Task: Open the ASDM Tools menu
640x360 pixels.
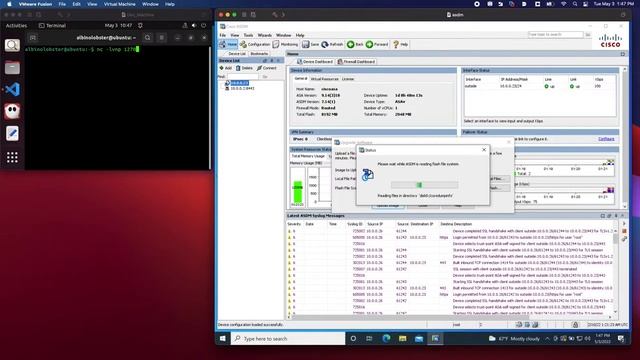Action: tap(248, 35)
